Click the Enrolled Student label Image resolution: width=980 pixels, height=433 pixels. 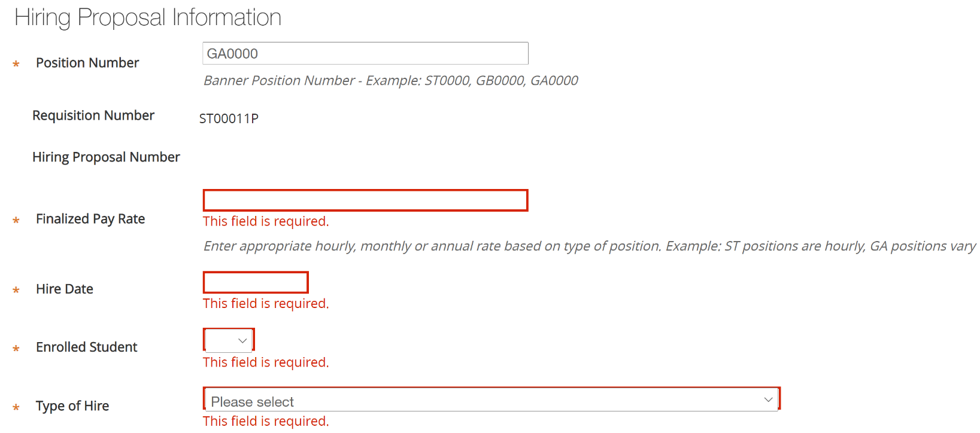87,347
